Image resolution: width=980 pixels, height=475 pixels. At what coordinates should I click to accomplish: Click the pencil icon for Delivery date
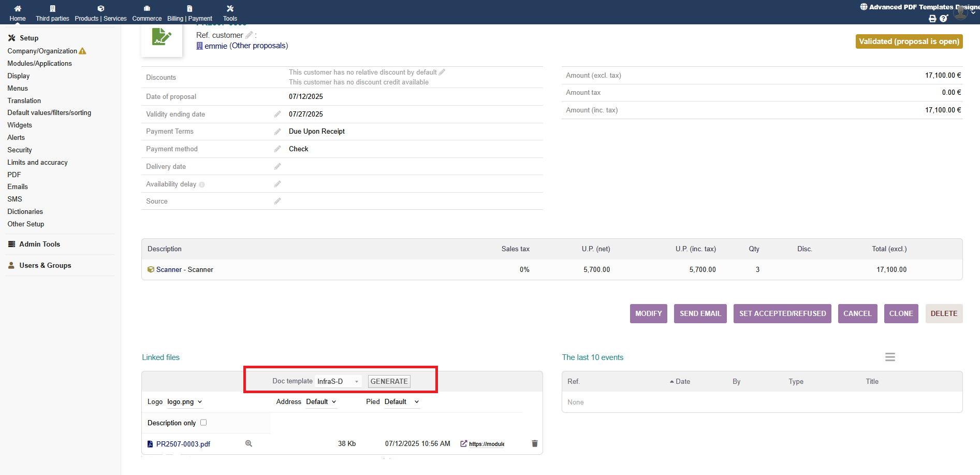click(x=277, y=166)
